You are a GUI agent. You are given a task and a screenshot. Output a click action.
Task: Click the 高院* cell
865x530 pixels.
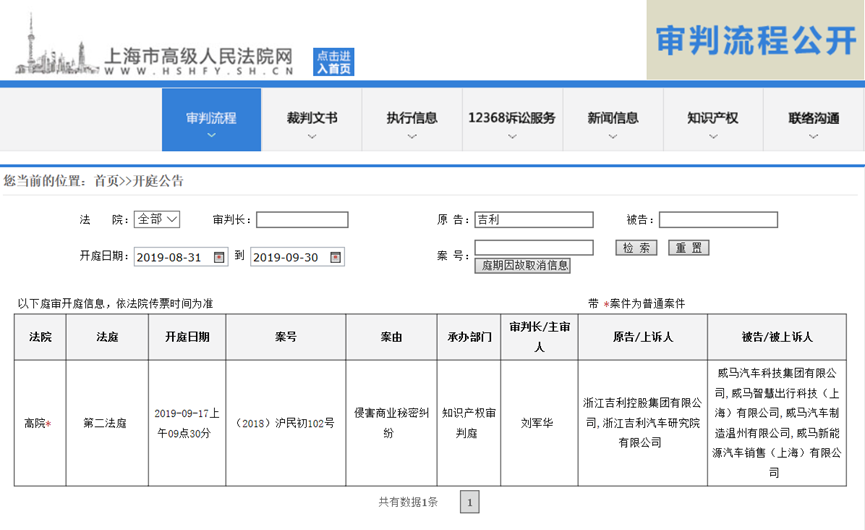[x=38, y=424]
